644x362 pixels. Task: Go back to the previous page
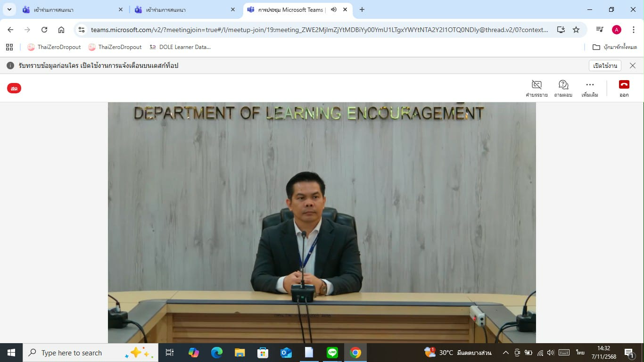coord(10,30)
